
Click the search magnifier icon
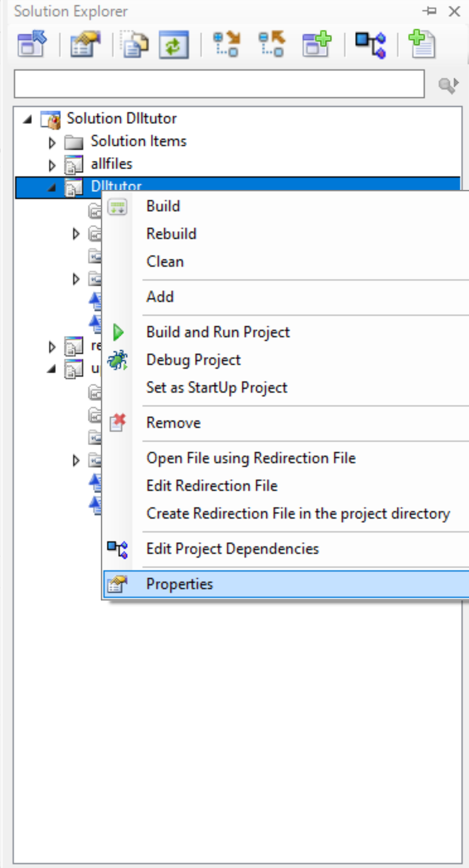pos(447,85)
